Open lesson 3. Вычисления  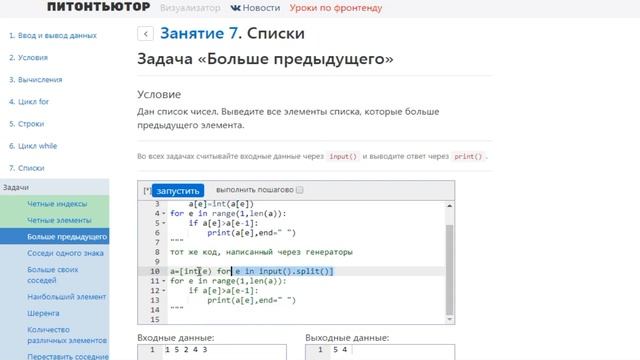click(36, 80)
